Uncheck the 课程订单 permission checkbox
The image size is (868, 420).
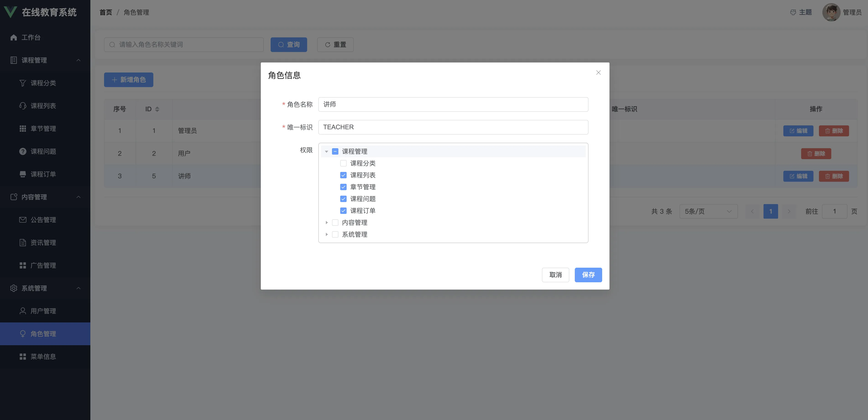pyautogui.click(x=343, y=211)
